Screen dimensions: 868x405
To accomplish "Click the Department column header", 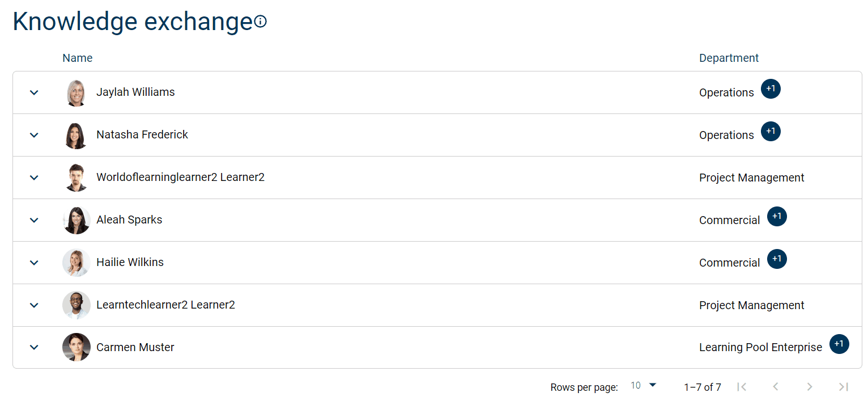I will click(x=729, y=58).
